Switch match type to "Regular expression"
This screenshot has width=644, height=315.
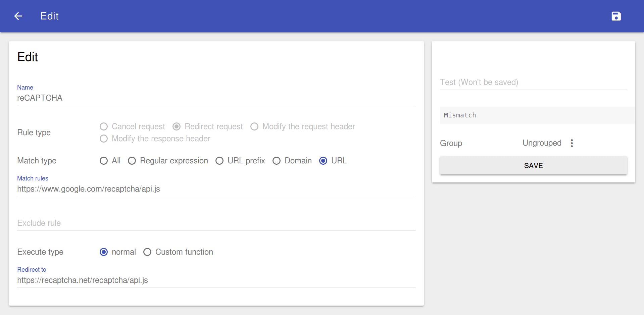[x=132, y=161]
